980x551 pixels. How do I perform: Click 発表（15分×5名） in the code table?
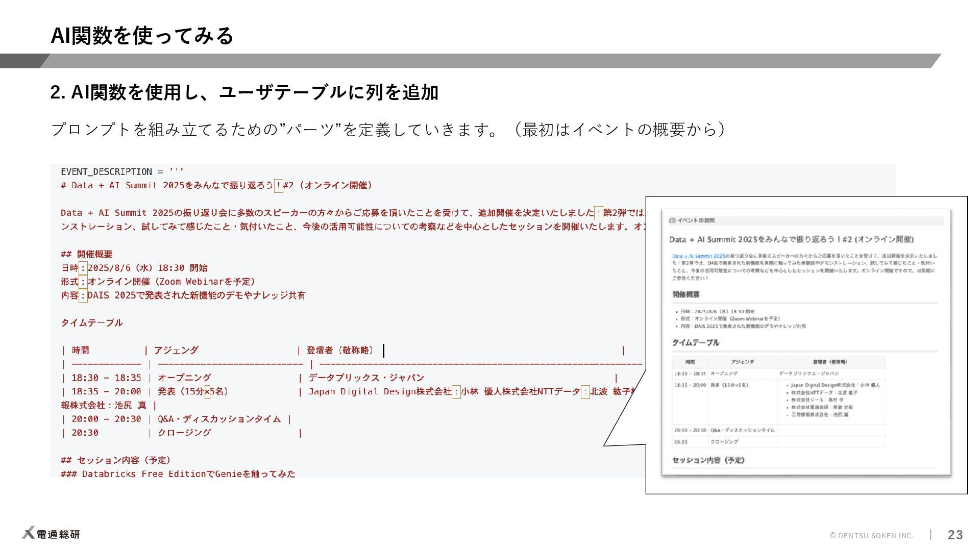click(193, 392)
